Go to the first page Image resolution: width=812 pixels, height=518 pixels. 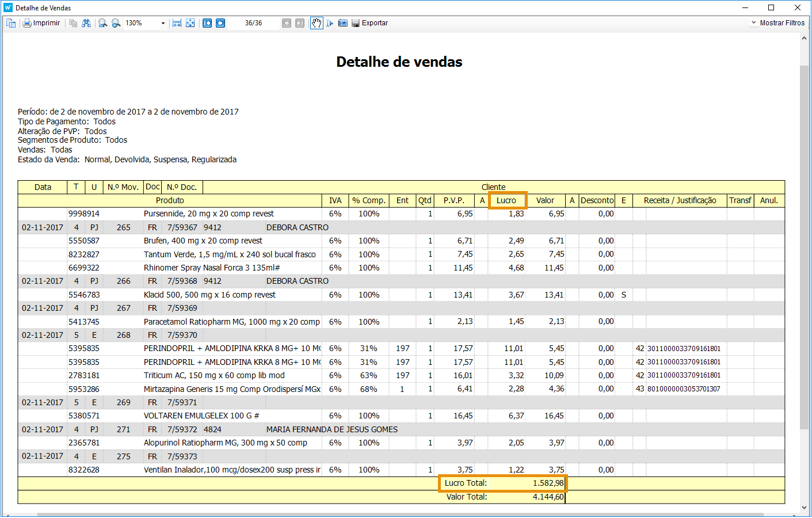[x=207, y=23]
